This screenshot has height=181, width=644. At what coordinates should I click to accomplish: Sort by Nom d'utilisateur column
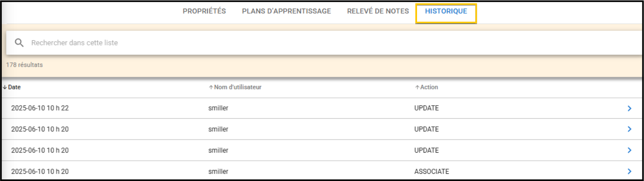coord(235,87)
